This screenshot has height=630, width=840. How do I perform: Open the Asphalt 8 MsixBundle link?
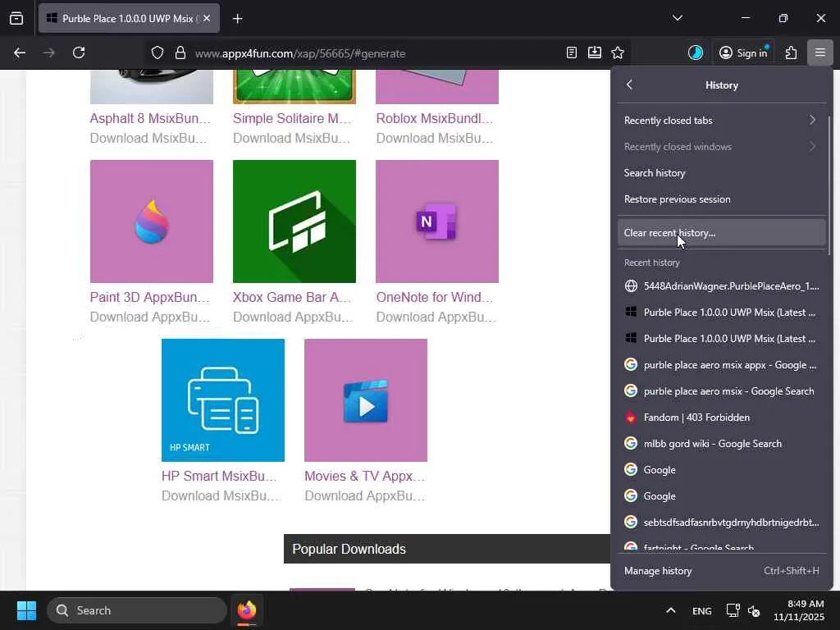click(150, 118)
